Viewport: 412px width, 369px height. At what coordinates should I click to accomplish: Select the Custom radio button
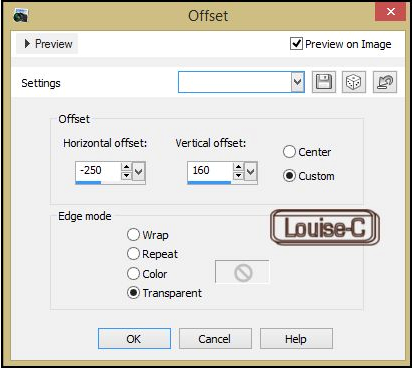pyautogui.click(x=289, y=176)
